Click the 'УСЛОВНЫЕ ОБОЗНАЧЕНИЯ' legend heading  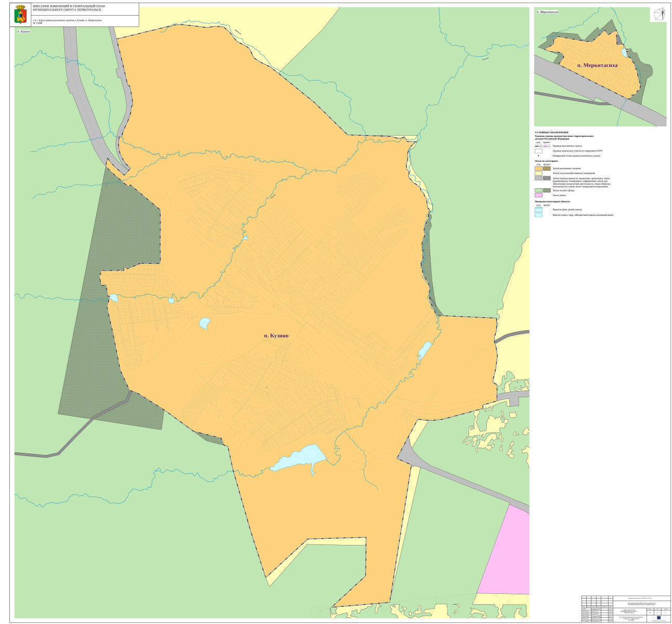point(551,133)
